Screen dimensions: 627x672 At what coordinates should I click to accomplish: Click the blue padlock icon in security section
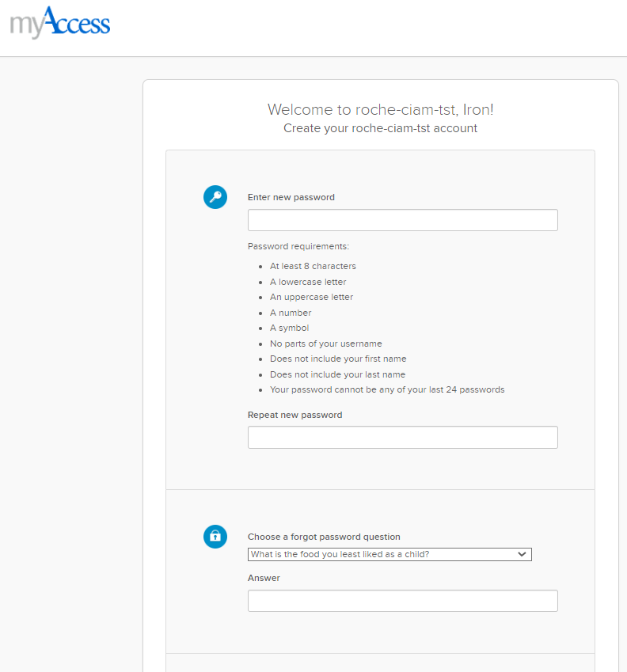(215, 537)
